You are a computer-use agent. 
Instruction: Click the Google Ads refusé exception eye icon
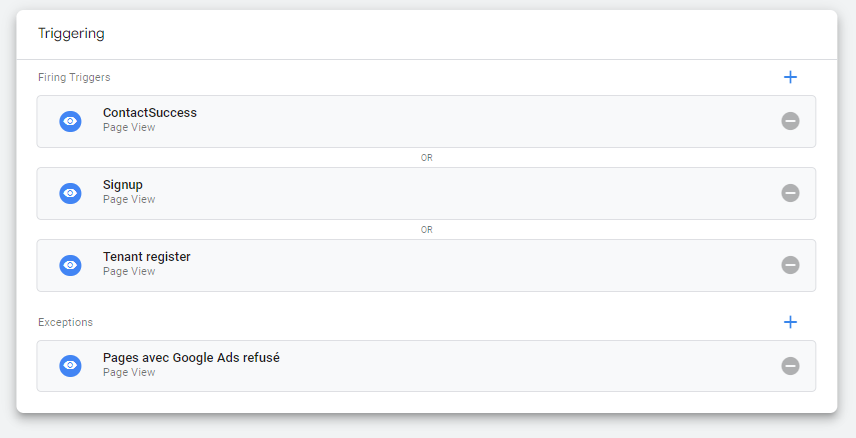(x=70, y=365)
